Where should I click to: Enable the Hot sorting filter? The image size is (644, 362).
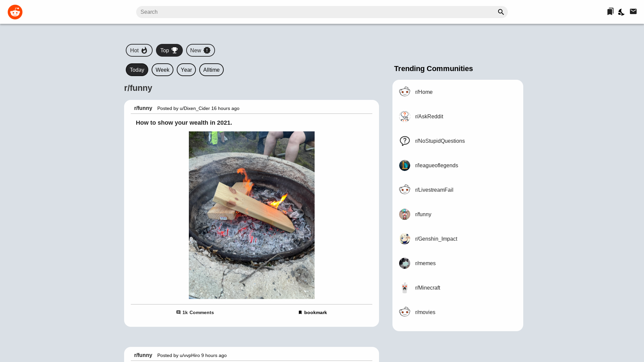(139, 50)
